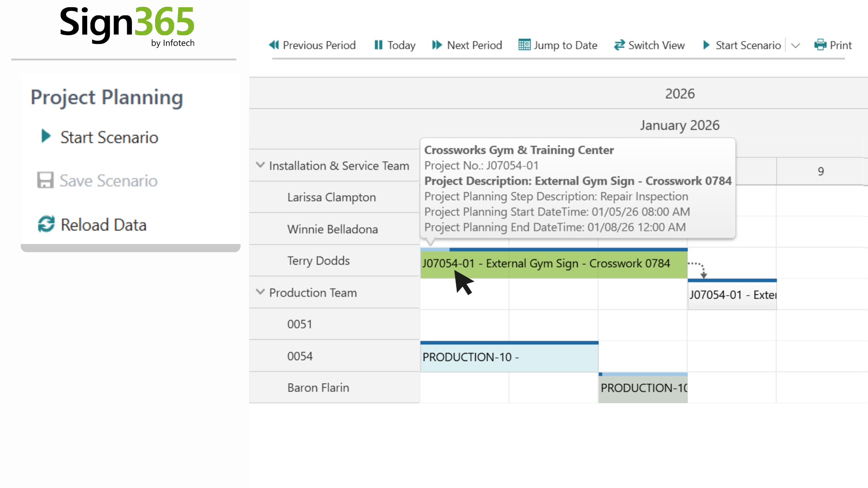
Task: Collapse the Production Team group
Action: pyautogui.click(x=260, y=292)
